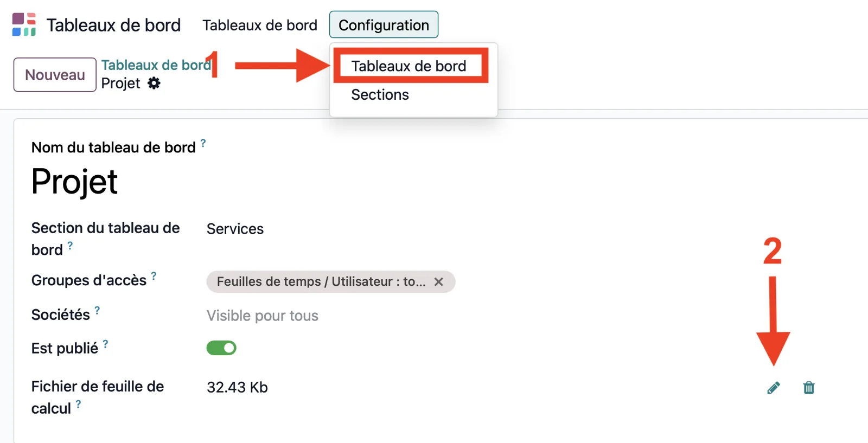Viewport: 868px width, 443px height.
Task: Open the Section du tableau de bord Services field
Action: (235, 229)
